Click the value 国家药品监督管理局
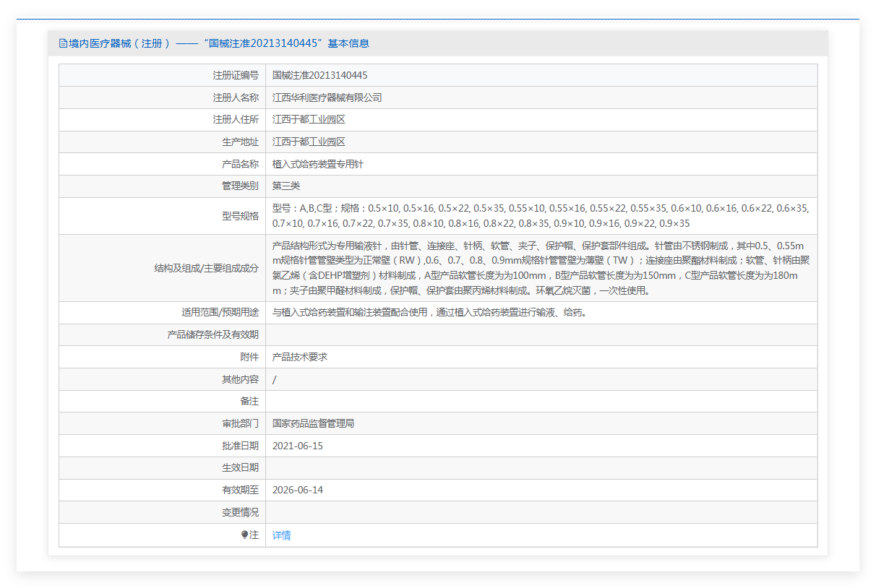This screenshot has width=876, height=588. click(314, 424)
